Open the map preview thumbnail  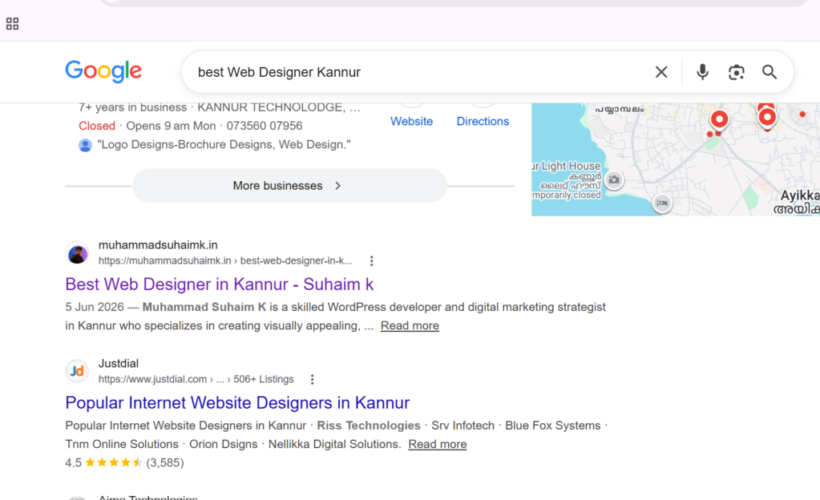tap(676, 160)
